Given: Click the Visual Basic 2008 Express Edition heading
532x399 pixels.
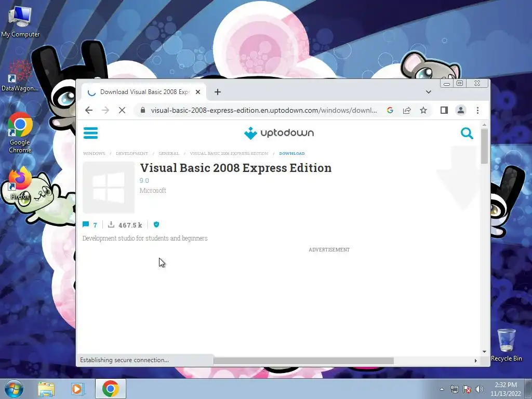Looking at the screenshot, I should tap(236, 168).
